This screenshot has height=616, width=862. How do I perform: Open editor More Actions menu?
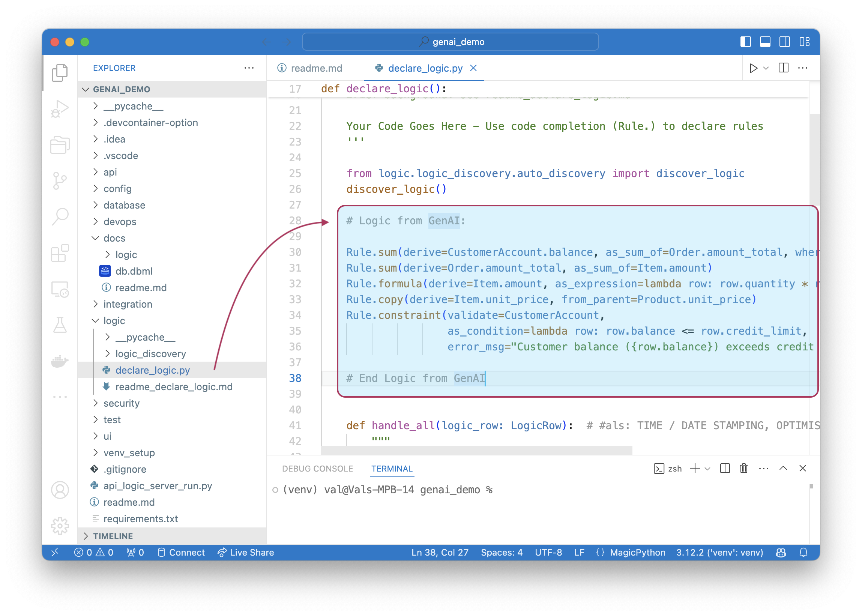coord(802,68)
